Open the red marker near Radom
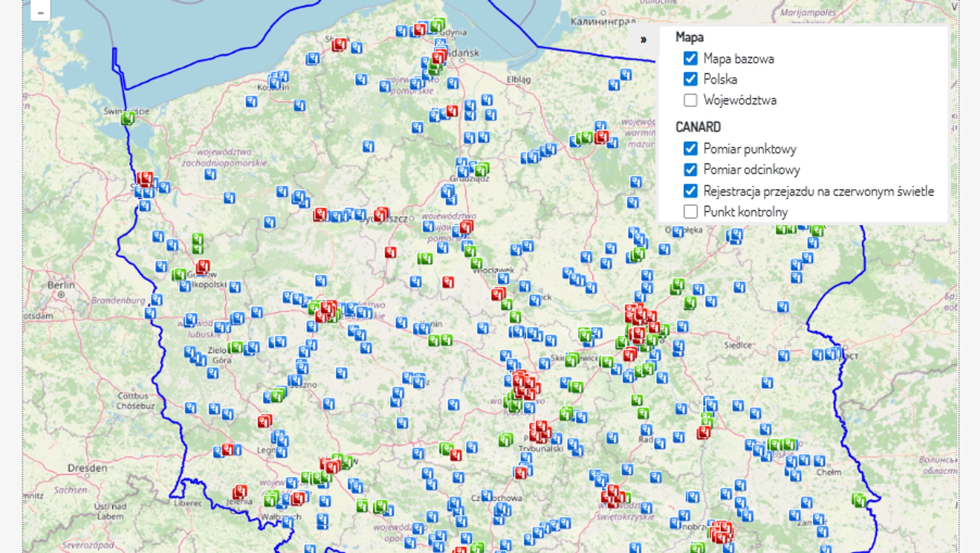The image size is (980, 553). click(x=704, y=432)
